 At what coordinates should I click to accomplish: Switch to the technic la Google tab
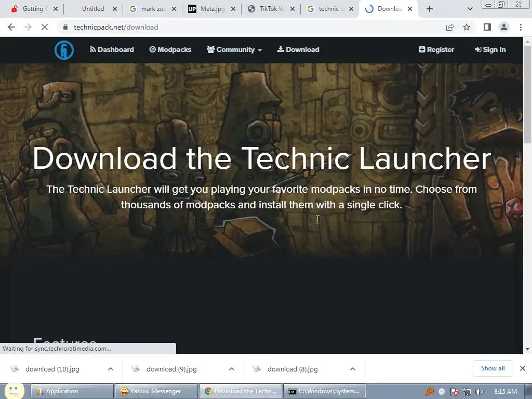pyautogui.click(x=326, y=9)
